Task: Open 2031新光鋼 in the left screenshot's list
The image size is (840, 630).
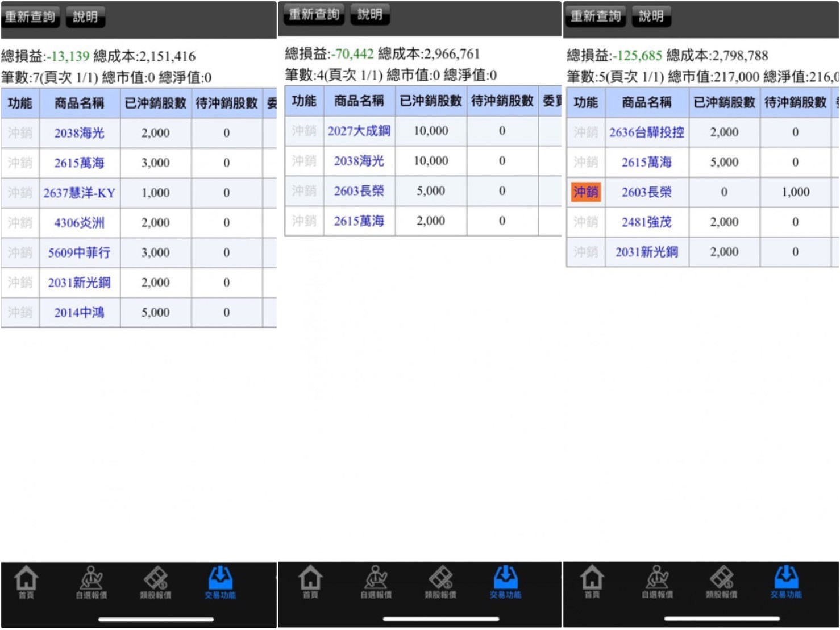Action: pos(80,283)
